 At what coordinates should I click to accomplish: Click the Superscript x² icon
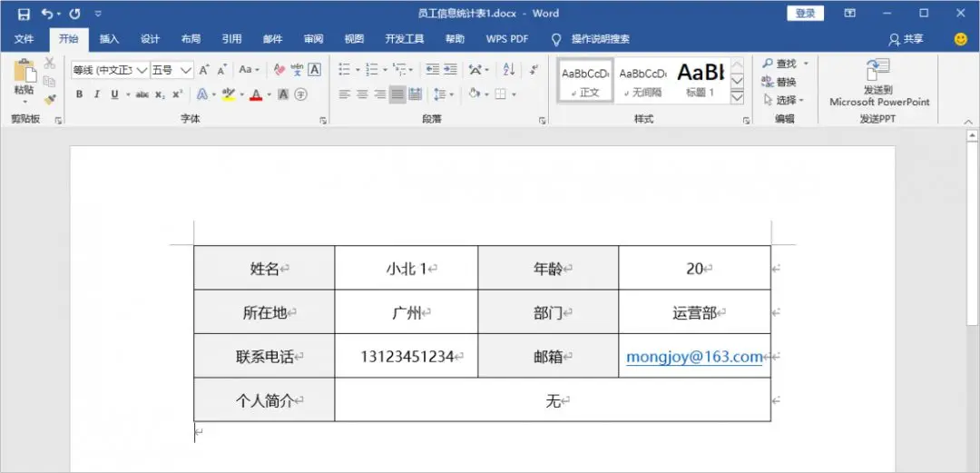pyautogui.click(x=178, y=94)
